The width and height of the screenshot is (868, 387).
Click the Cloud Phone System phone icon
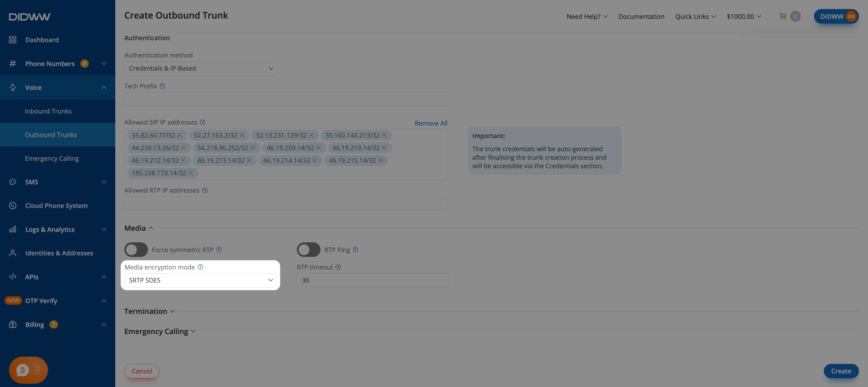click(x=12, y=206)
